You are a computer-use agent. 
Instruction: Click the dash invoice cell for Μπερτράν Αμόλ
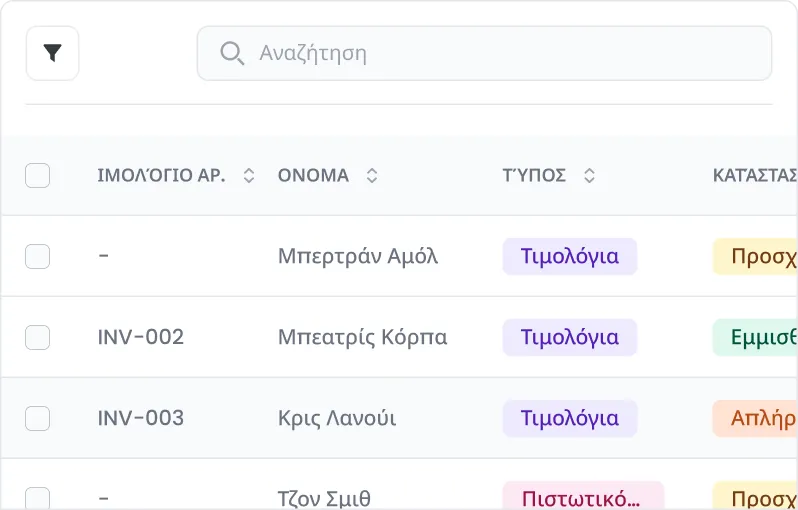click(104, 256)
